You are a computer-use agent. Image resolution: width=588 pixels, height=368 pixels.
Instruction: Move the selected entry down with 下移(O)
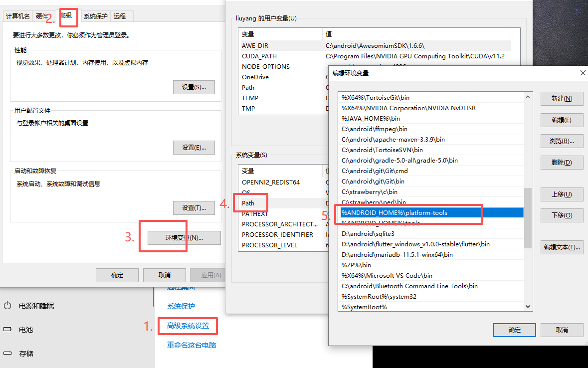(562, 215)
